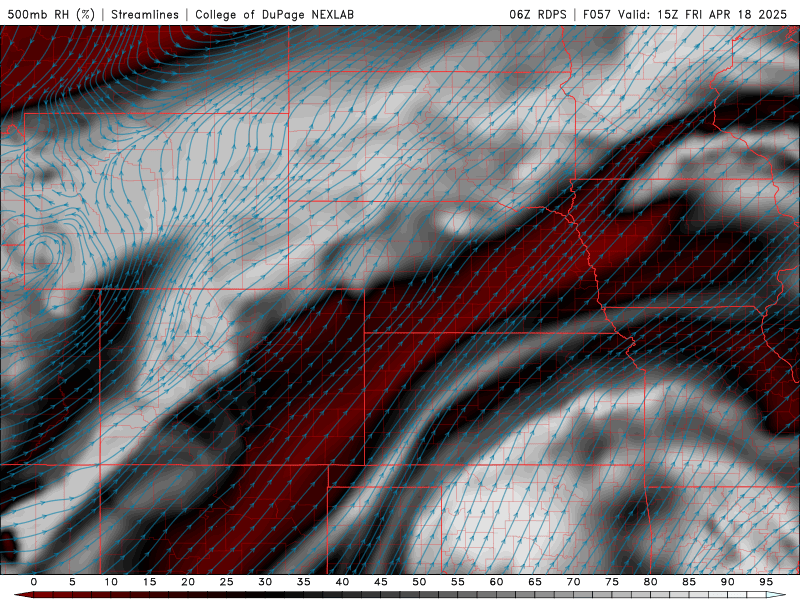800x600 pixels.
Task: Click 'College of DuPage NEXLAB' text
Action: [274, 14]
